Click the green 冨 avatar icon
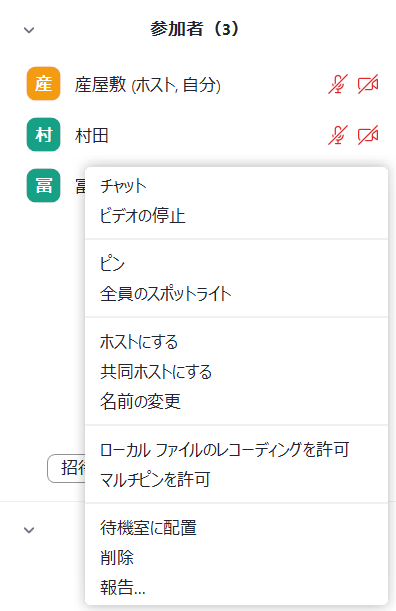Screen dimensions: 396x611 (44, 185)
